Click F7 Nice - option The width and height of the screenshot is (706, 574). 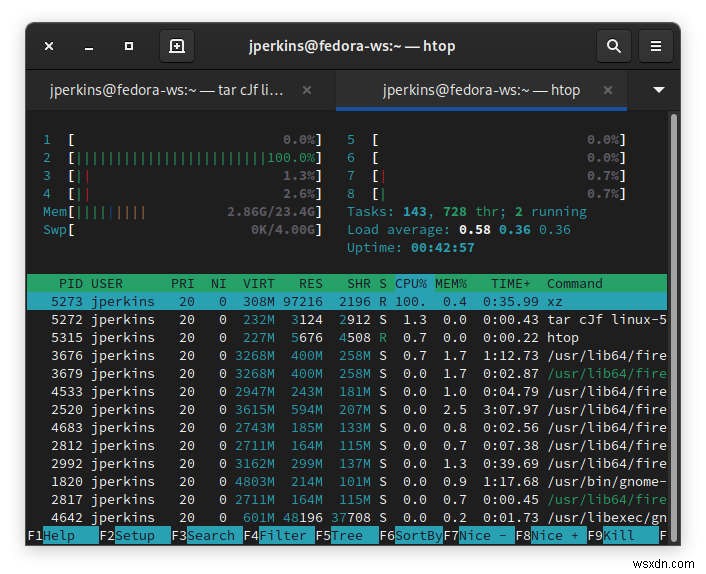coord(479,535)
